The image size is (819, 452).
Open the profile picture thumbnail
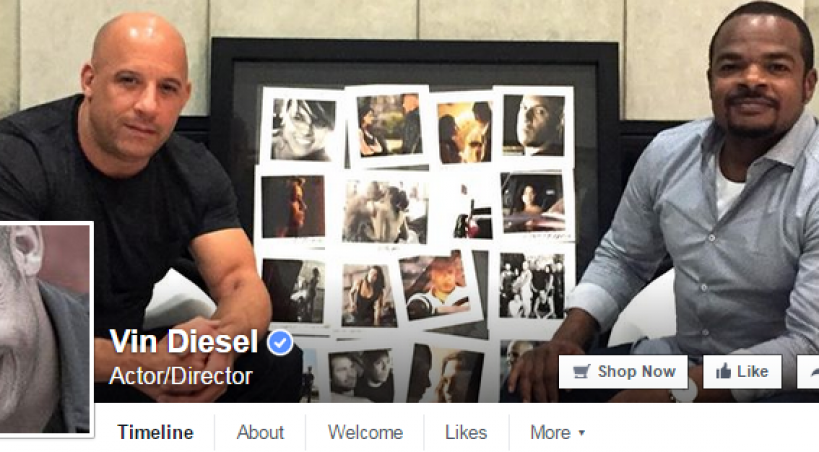pos(46,328)
